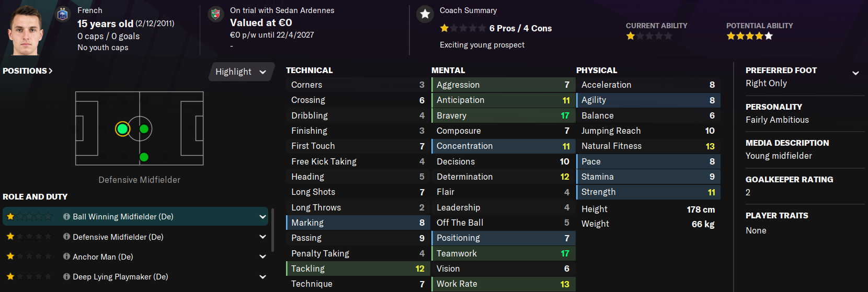Image resolution: width=868 pixels, height=292 pixels.
Task: Select the highlighted defensive midfielder pitch position
Action: point(122,129)
